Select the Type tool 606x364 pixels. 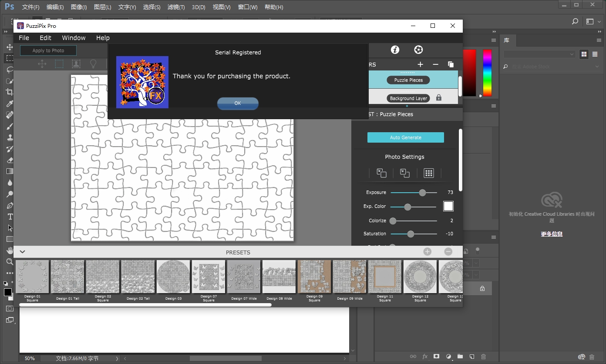click(10, 217)
